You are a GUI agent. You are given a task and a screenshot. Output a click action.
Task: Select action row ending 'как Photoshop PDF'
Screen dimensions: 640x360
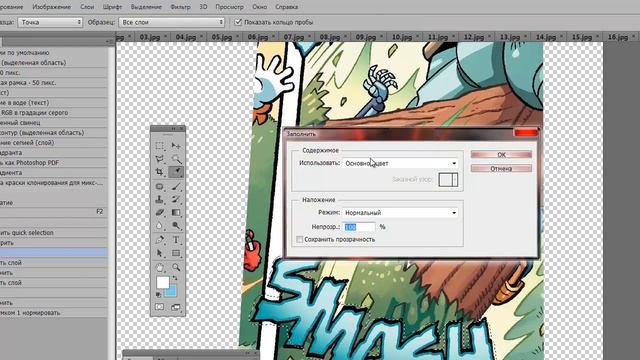point(53,163)
